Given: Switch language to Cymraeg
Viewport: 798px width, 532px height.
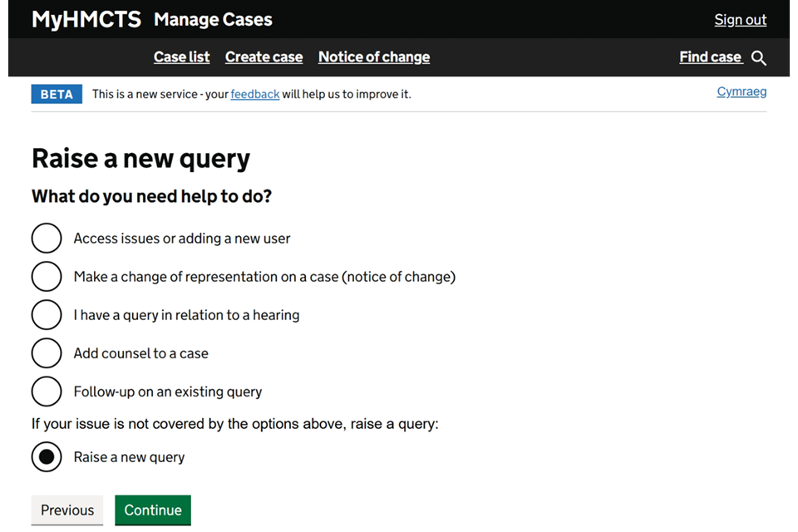Looking at the screenshot, I should [741, 91].
